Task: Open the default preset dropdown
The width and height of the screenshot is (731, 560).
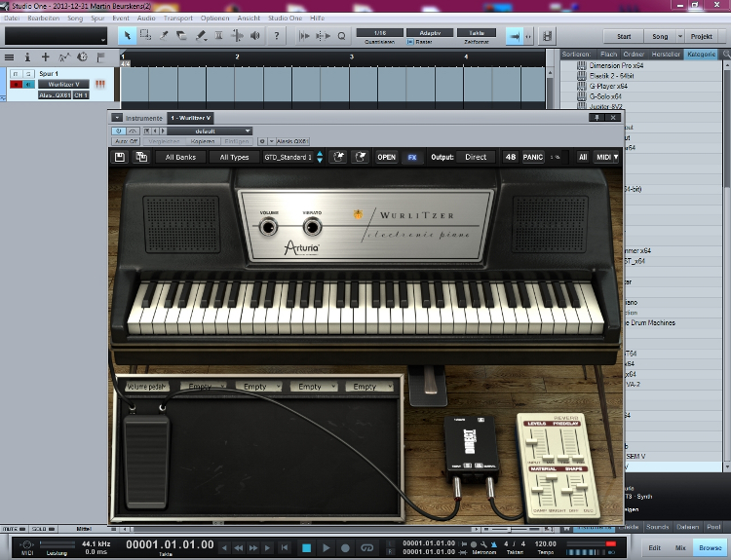Action: point(210,131)
